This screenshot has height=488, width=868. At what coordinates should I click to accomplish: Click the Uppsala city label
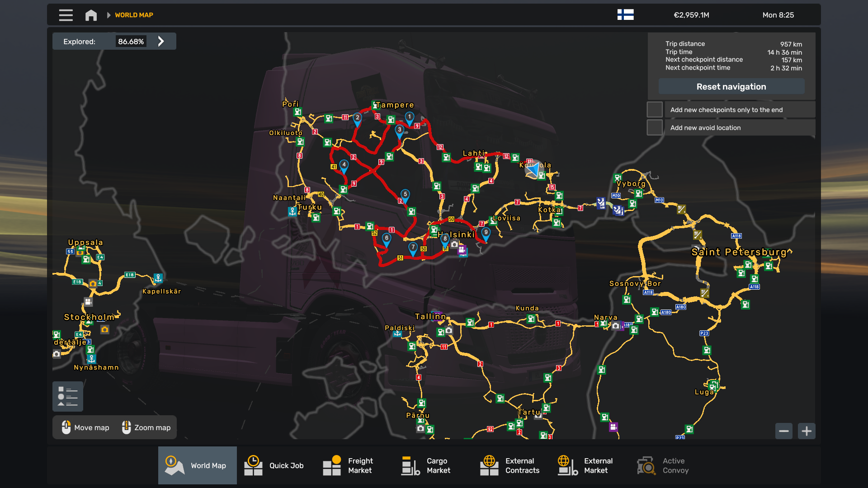coord(85,242)
